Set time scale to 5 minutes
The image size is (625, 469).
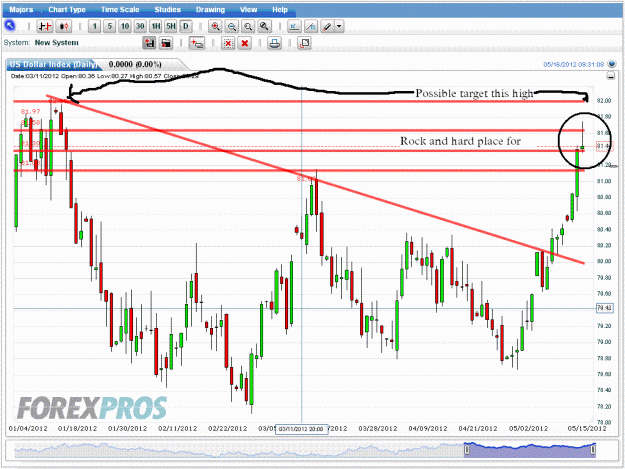pos(110,27)
